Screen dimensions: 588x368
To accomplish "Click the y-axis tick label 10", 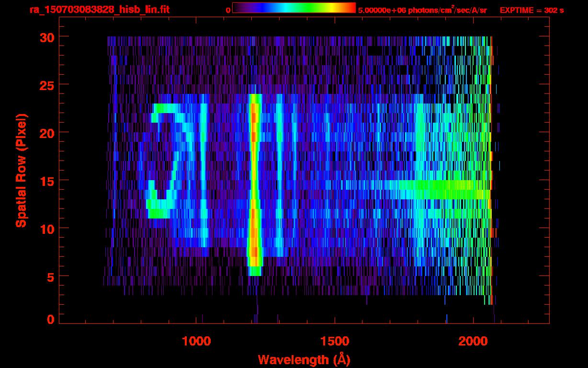I will (x=46, y=229).
